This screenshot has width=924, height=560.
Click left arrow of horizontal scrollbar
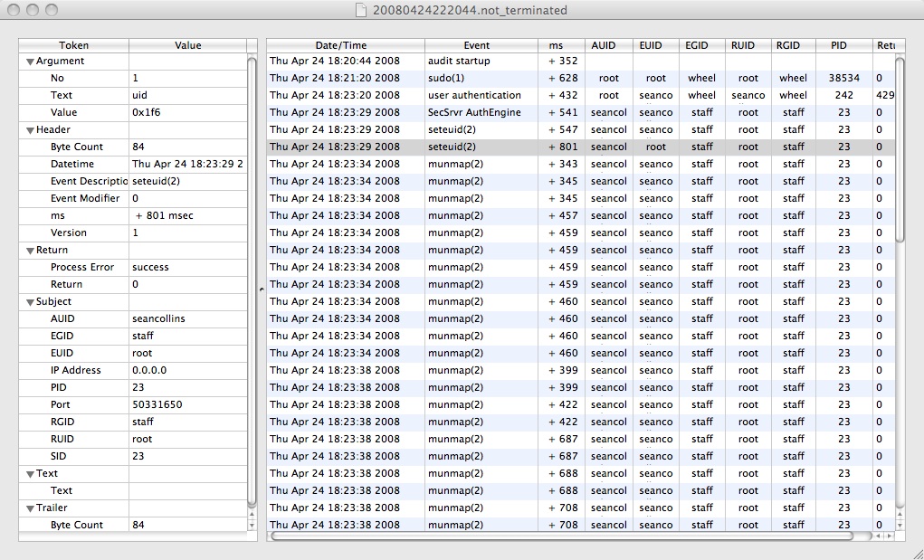878,536
